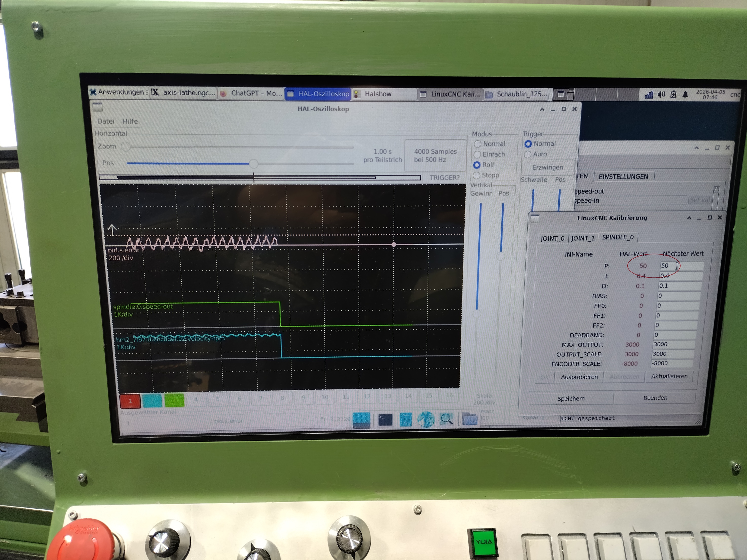Enable the Auto trigger radio button
This screenshot has height=560, width=747.
point(528,155)
